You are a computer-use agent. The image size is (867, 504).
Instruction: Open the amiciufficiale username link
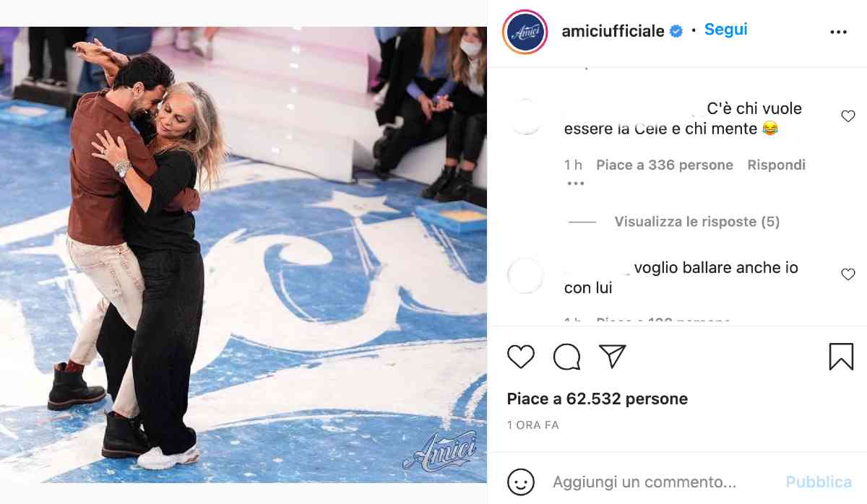coord(613,31)
